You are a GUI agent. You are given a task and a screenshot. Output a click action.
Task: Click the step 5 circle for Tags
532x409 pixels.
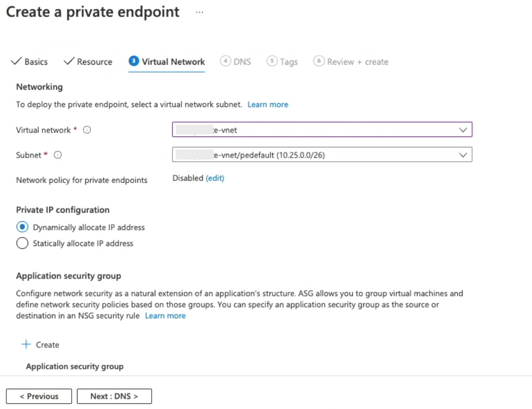(272, 62)
